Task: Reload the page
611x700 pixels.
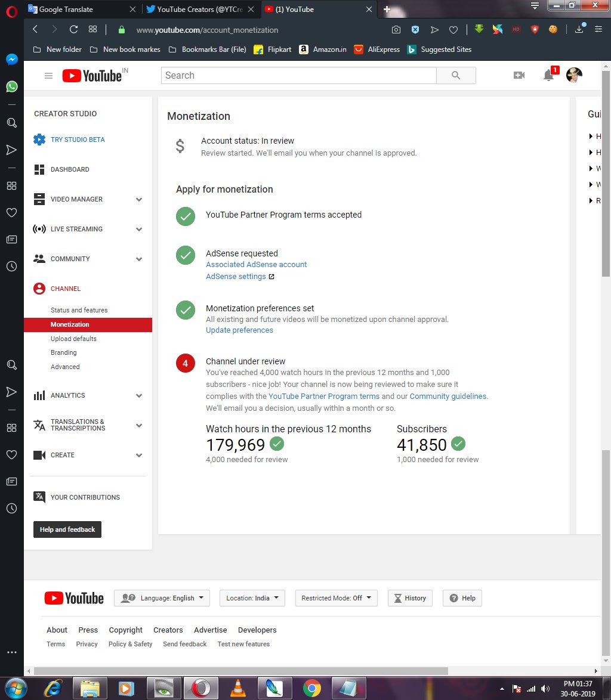Action: [x=74, y=29]
